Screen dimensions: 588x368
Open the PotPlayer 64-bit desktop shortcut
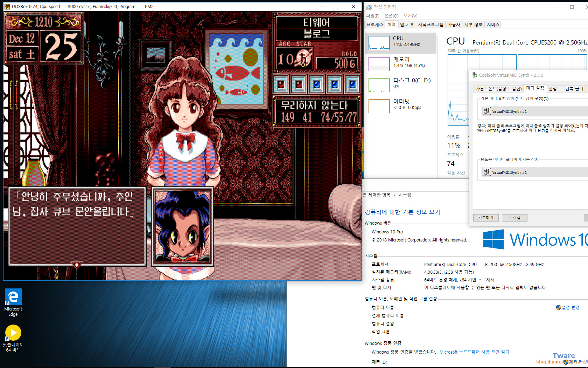click(x=13, y=338)
